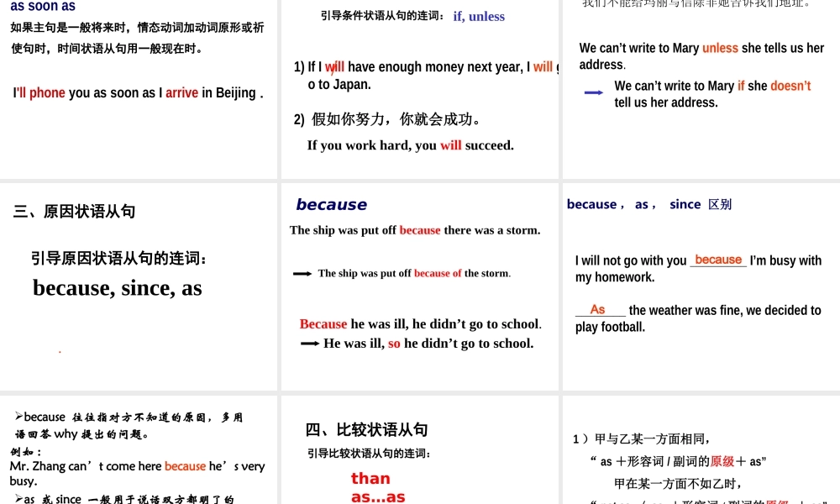Click the red word "than"
The height and width of the screenshot is (504, 840).
coord(370,478)
